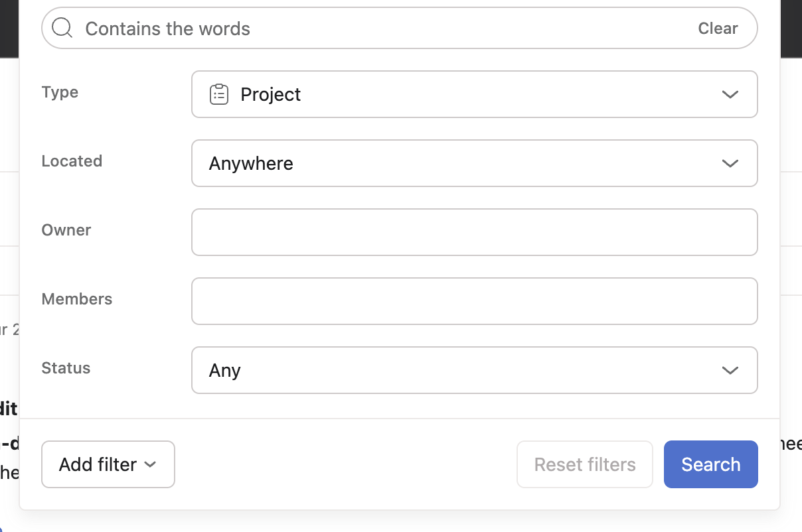The image size is (802, 532).
Task: Click the chevron arrow in Type dropdown
Action: click(x=730, y=94)
